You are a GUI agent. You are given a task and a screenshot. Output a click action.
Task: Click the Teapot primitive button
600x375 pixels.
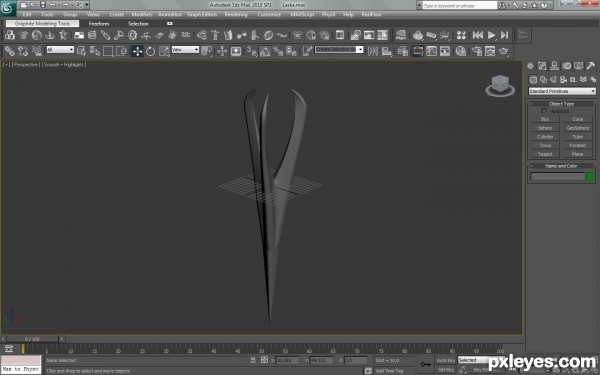pyautogui.click(x=545, y=154)
